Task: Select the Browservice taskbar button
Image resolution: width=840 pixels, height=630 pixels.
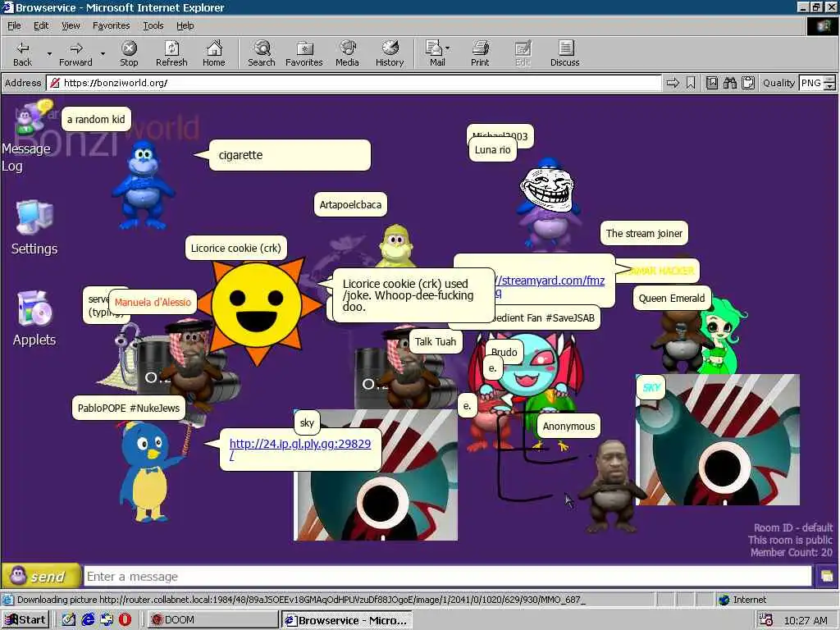Action: coord(347,620)
